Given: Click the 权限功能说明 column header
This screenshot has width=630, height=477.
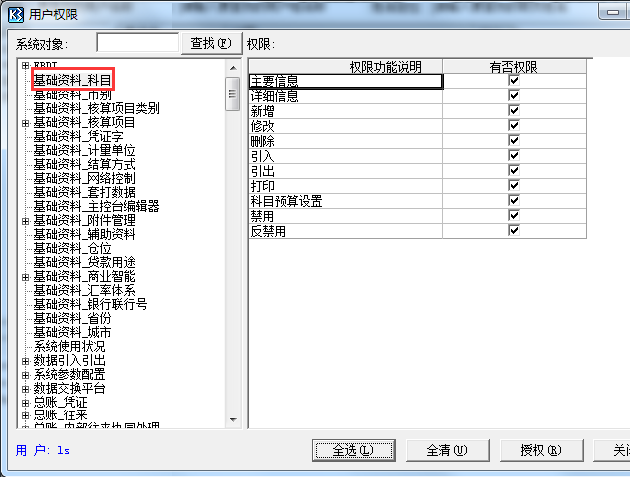Looking at the screenshot, I should pos(346,66).
